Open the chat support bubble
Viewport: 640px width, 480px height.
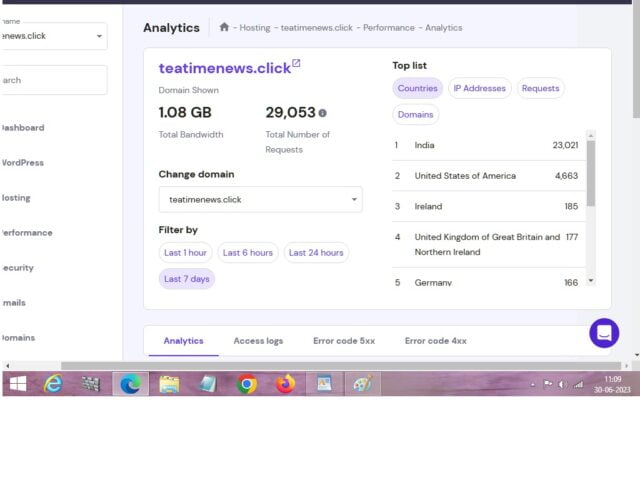click(604, 333)
